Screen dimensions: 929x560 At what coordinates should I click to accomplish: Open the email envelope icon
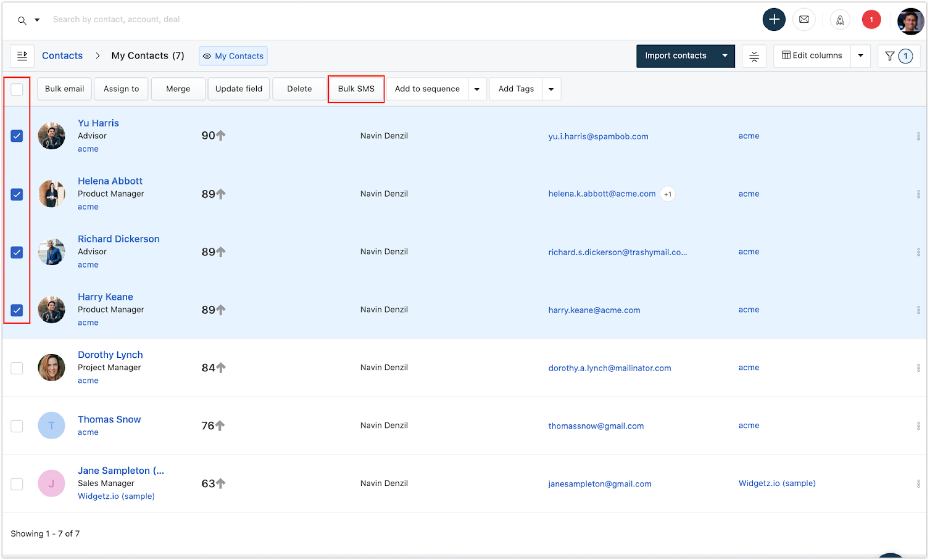804,19
